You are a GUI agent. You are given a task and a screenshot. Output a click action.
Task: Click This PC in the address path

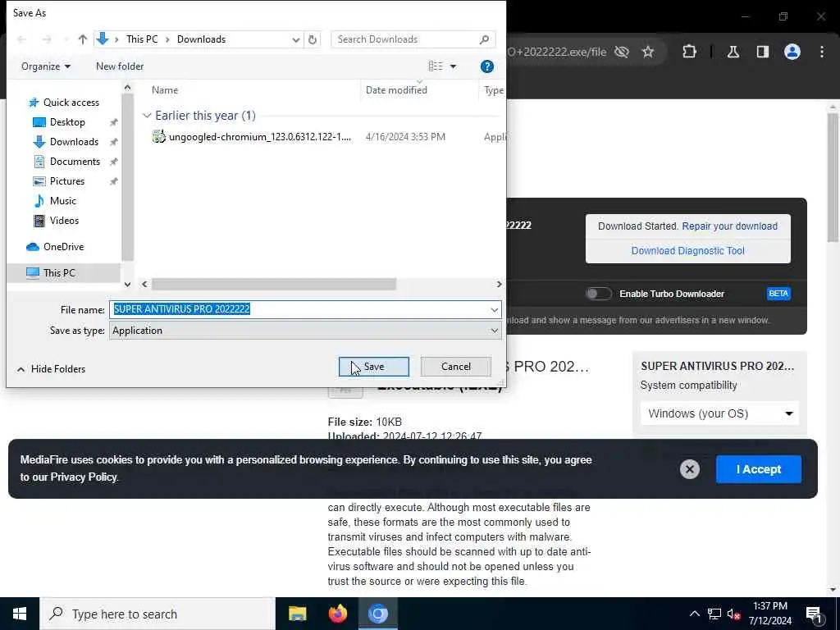pos(142,39)
